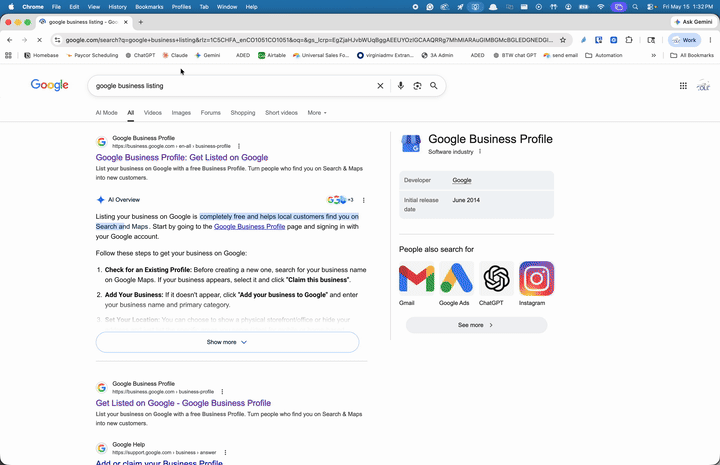720x465 pixels.
Task: Open Wi-Fi status in the menu bar
Action: coord(601,7)
